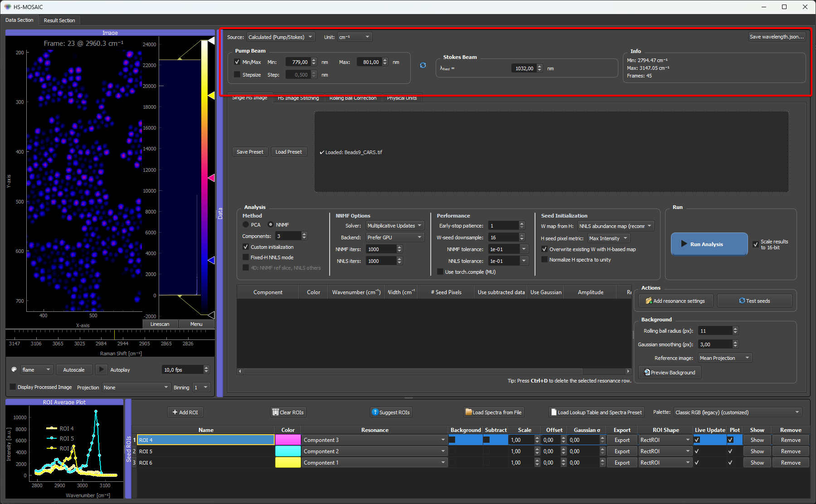
Task: Toggle Scale results to 16-bit checkbox
Action: 756,244
